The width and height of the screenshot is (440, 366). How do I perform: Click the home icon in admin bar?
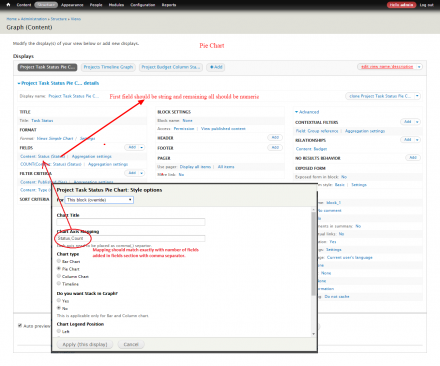[8, 5]
